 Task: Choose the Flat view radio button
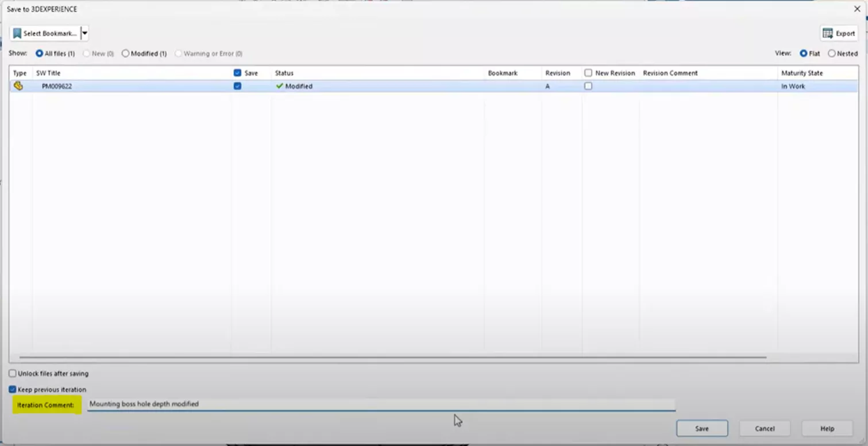pos(804,53)
